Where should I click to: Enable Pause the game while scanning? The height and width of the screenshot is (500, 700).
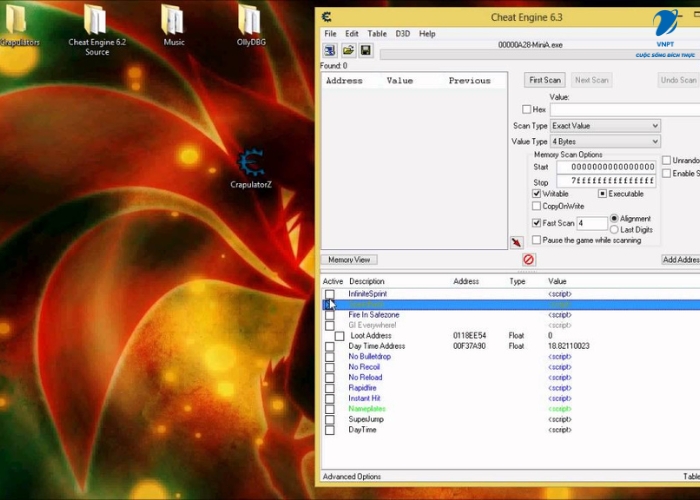[x=537, y=240]
